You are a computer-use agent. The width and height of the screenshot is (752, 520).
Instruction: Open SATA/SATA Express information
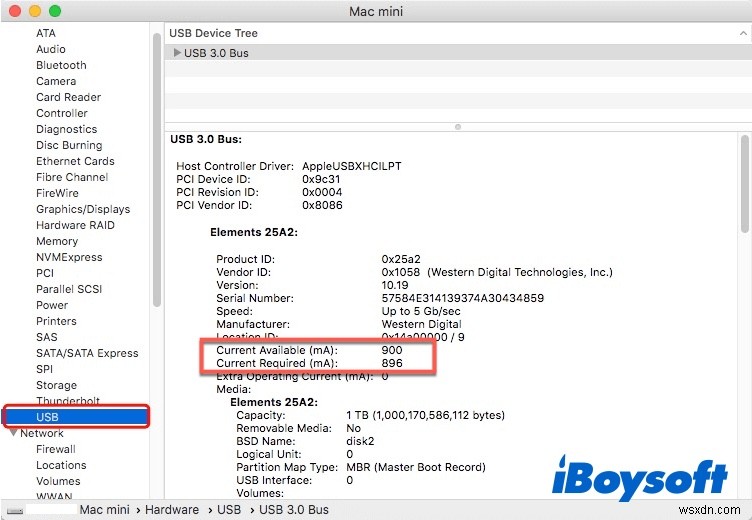pos(87,353)
